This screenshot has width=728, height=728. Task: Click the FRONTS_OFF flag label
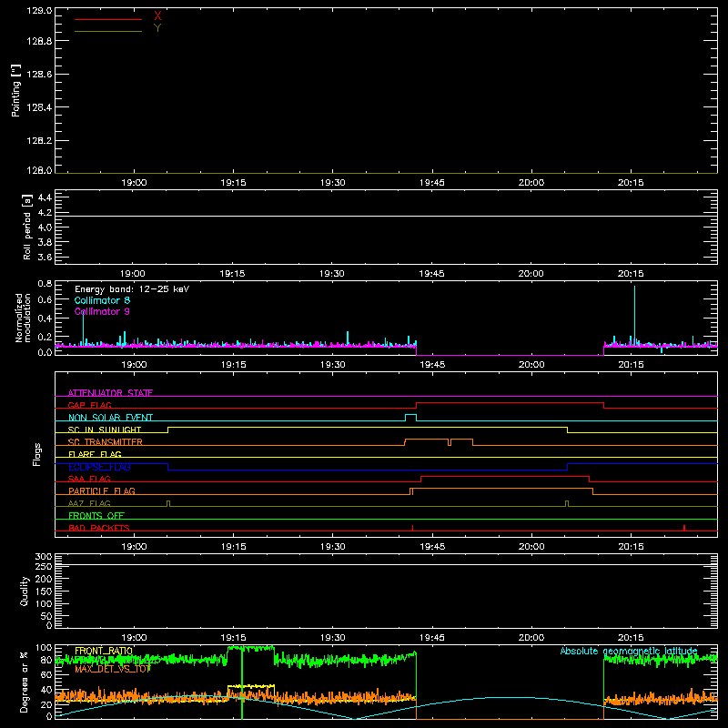pyautogui.click(x=96, y=515)
